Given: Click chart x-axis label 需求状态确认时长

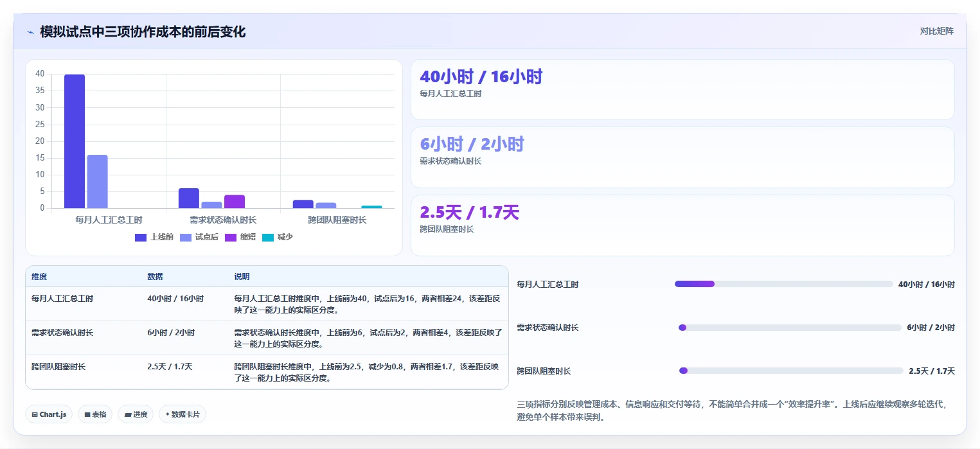Looking at the screenshot, I should 223,220.
